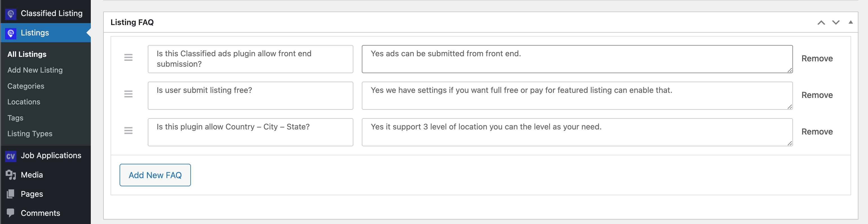Screen dimensions: 868x224
Task: Focus question field about Country – City – State
Action: (250, 132)
